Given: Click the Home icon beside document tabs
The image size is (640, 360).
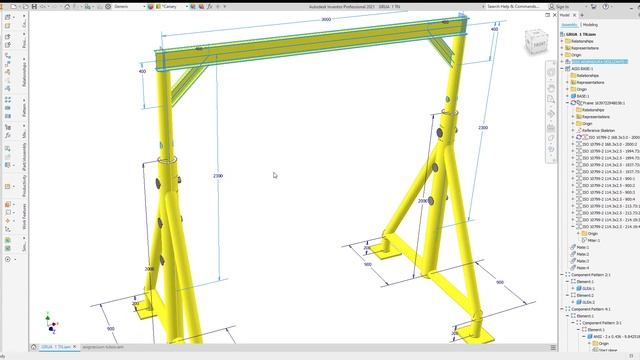Looking at the screenshot, I should (x=34, y=347).
